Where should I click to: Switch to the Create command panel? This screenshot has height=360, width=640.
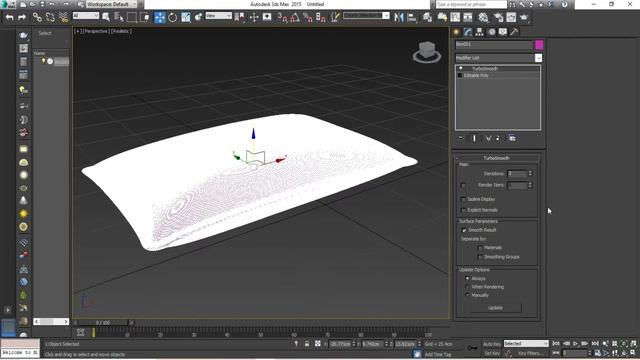click(456, 32)
